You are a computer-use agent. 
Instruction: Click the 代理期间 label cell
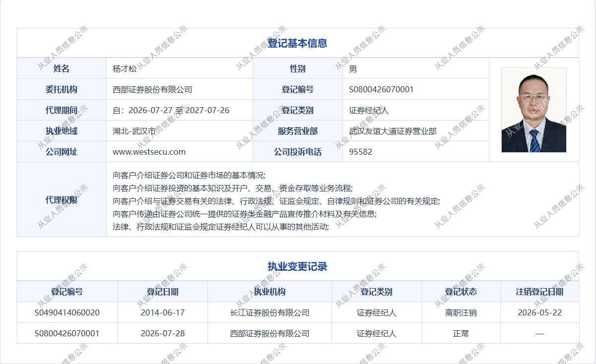pyautogui.click(x=62, y=110)
